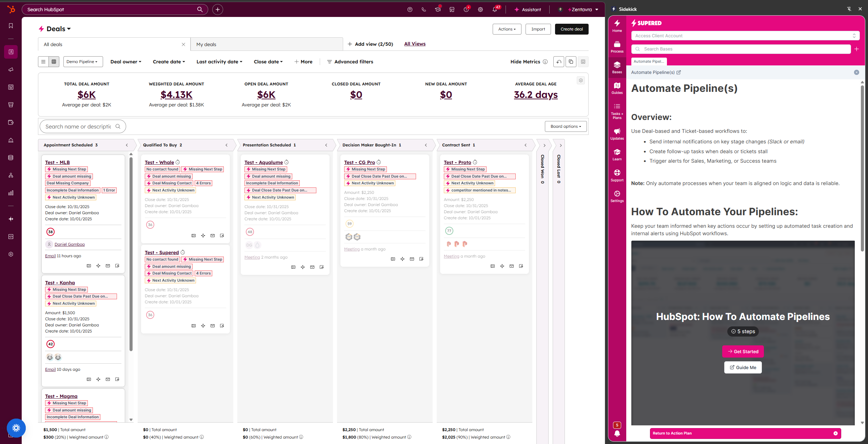The width and height of the screenshot is (868, 444).
Task: Open Sidekick Updates megaphone icon
Action: point(617,134)
